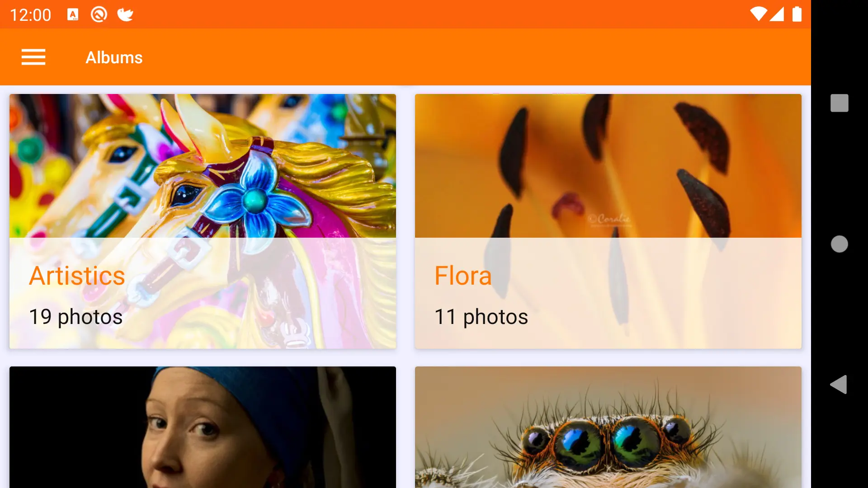Open the album with woman in blue headscarf

tap(203, 427)
